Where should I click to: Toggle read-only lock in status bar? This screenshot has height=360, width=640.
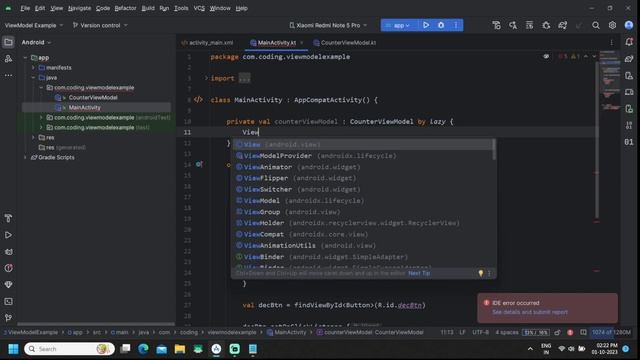tap(557, 332)
